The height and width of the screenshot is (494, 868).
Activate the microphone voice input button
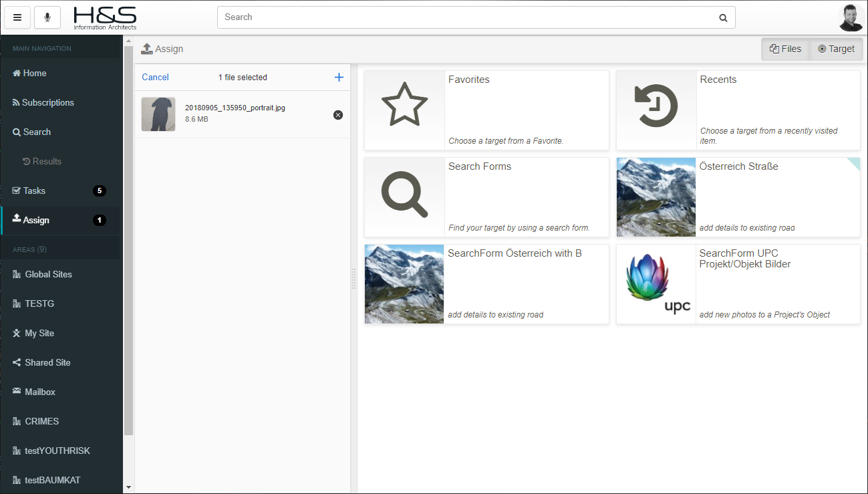pyautogui.click(x=47, y=17)
